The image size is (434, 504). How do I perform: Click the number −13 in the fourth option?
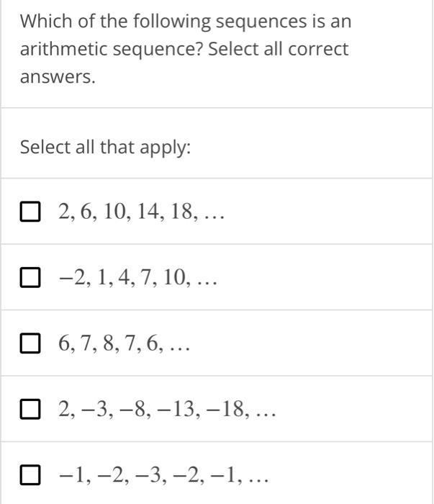click(176, 409)
